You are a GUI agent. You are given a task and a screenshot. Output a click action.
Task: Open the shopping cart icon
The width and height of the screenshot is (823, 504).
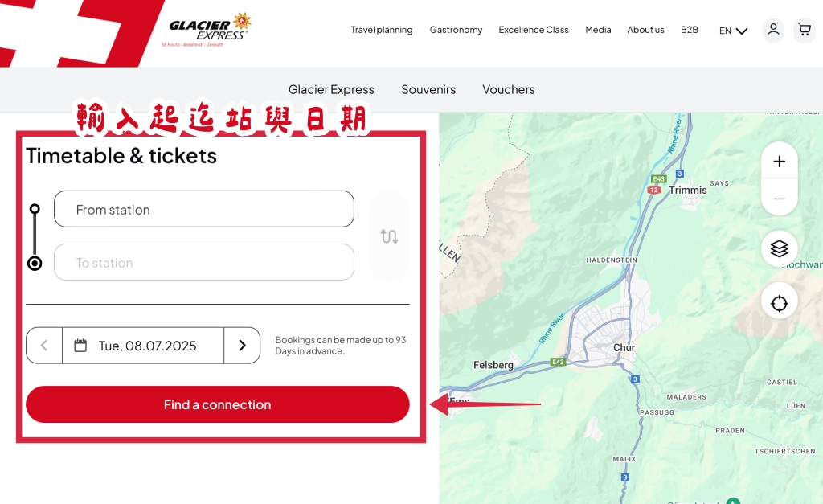click(804, 30)
